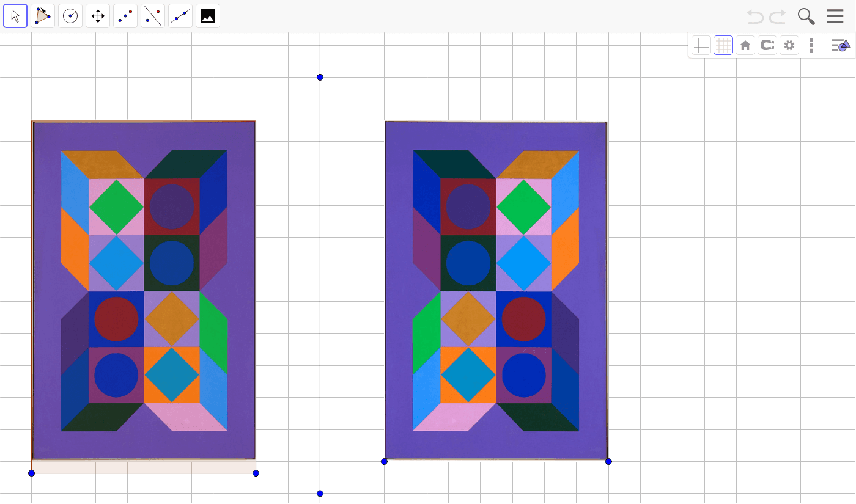Viewport: 856px width, 504px height.
Task: Reset to standard view with home button
Action: [x=745, y=45]
